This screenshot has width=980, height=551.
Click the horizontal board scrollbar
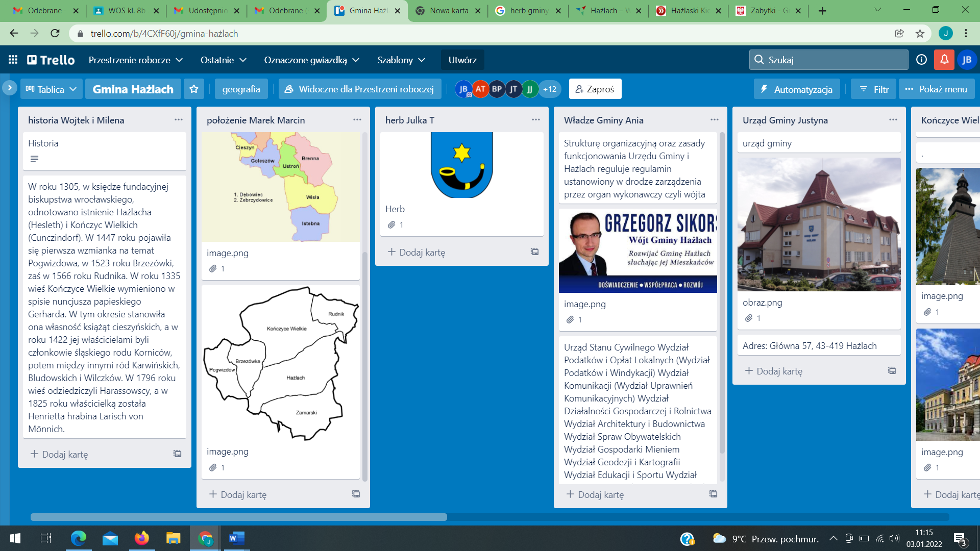[x=239, y=517]
